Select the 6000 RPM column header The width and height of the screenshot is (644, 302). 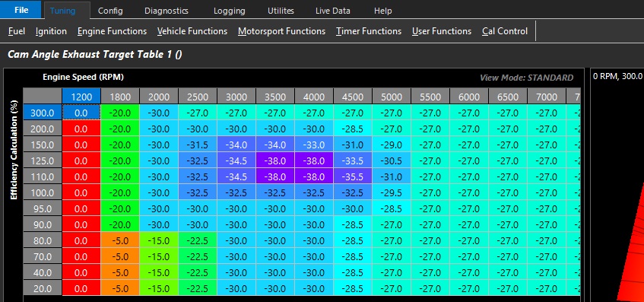(469, 97)
